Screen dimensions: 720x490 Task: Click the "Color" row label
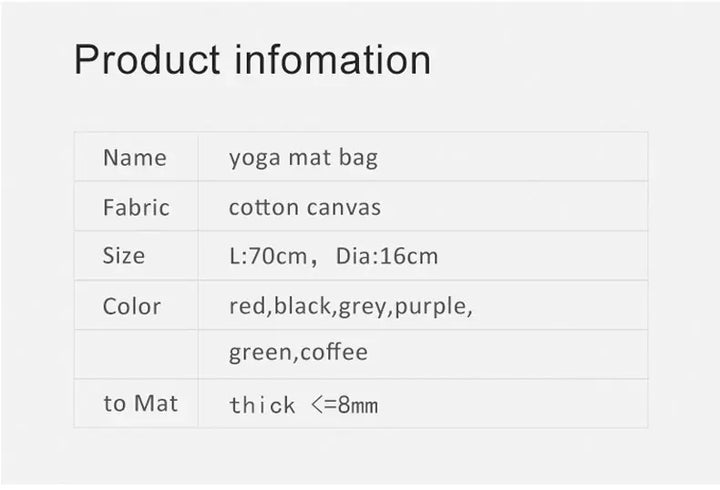(131, 306)
